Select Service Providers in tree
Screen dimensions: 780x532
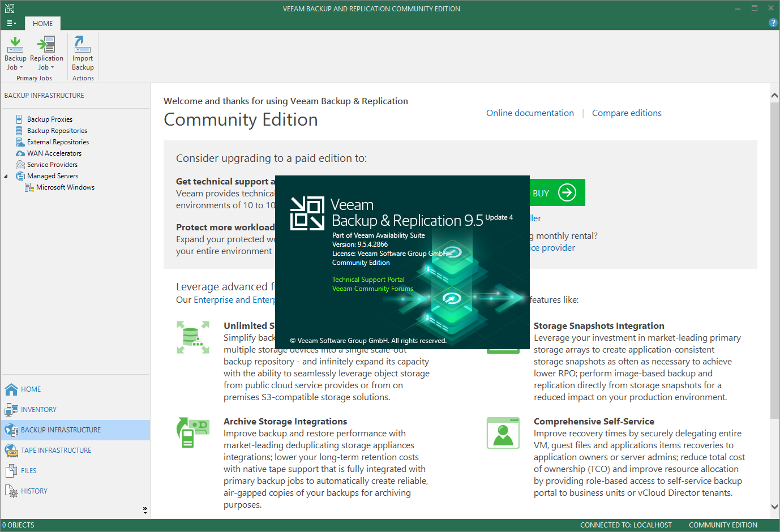click(52, 165)
